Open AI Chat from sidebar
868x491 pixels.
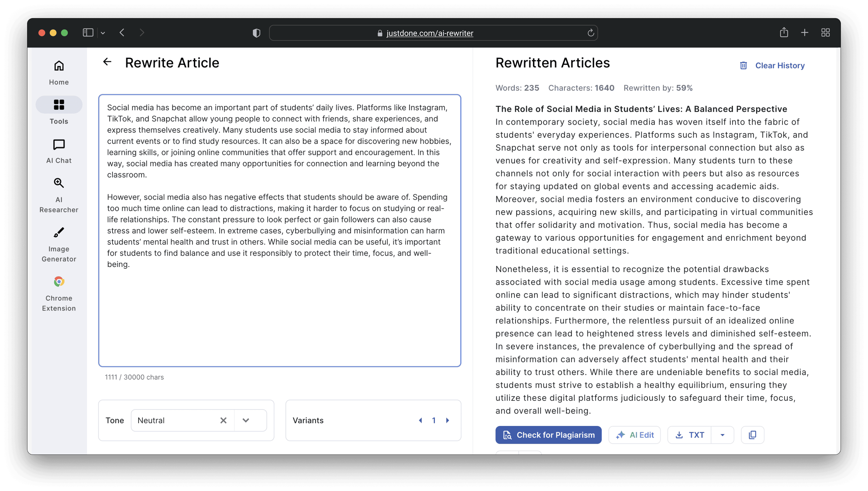click(59, 145)
